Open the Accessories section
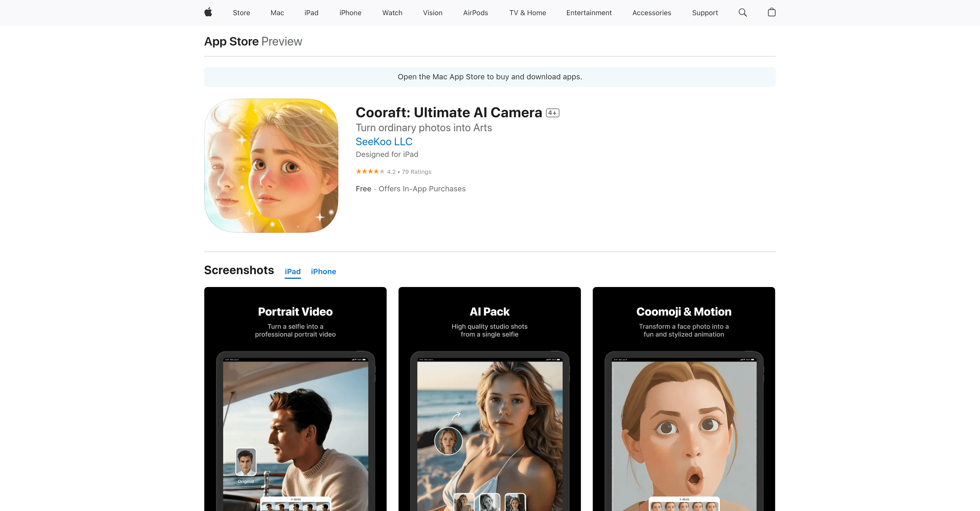 tap(651, 13)
